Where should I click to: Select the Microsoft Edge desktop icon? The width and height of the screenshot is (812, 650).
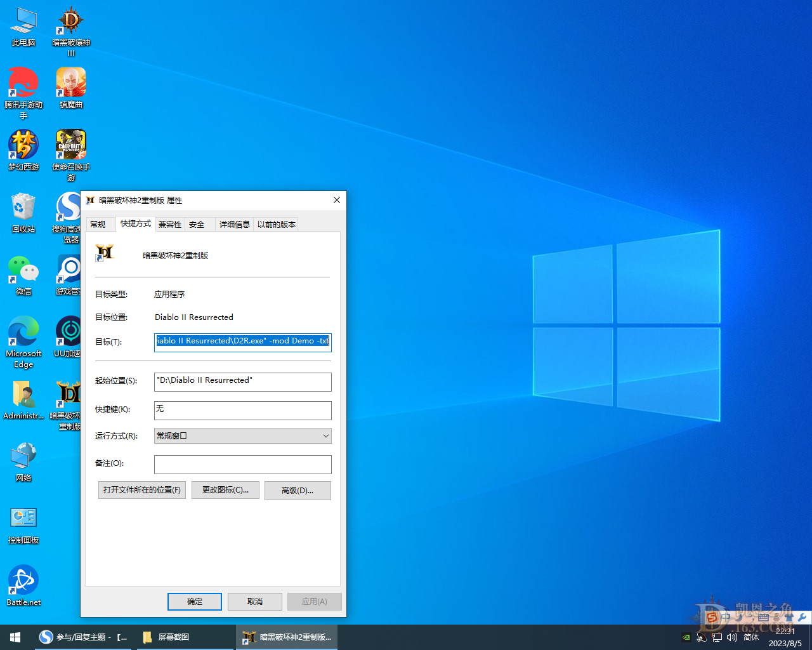coord(23,342)
